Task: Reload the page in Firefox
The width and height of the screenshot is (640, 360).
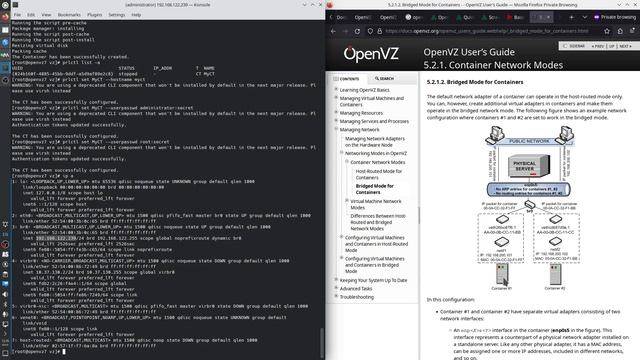Action: (x=358, y=31)
